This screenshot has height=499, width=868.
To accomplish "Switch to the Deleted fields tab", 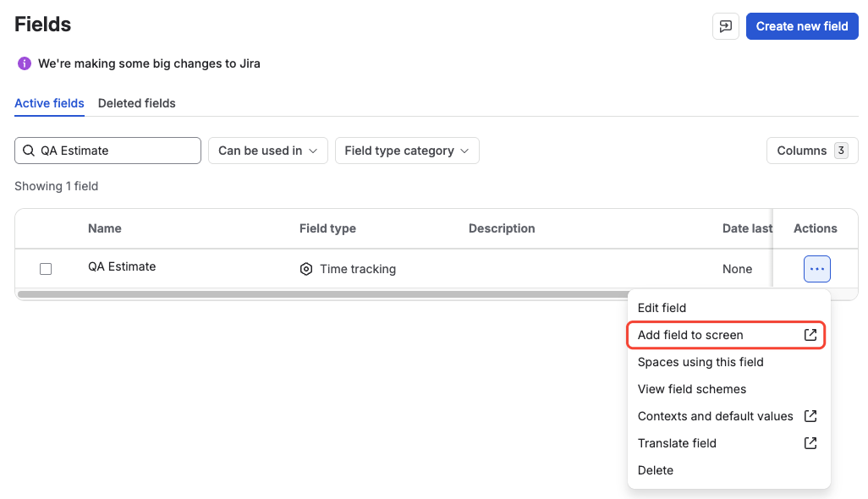I will [x=137, y=103].
